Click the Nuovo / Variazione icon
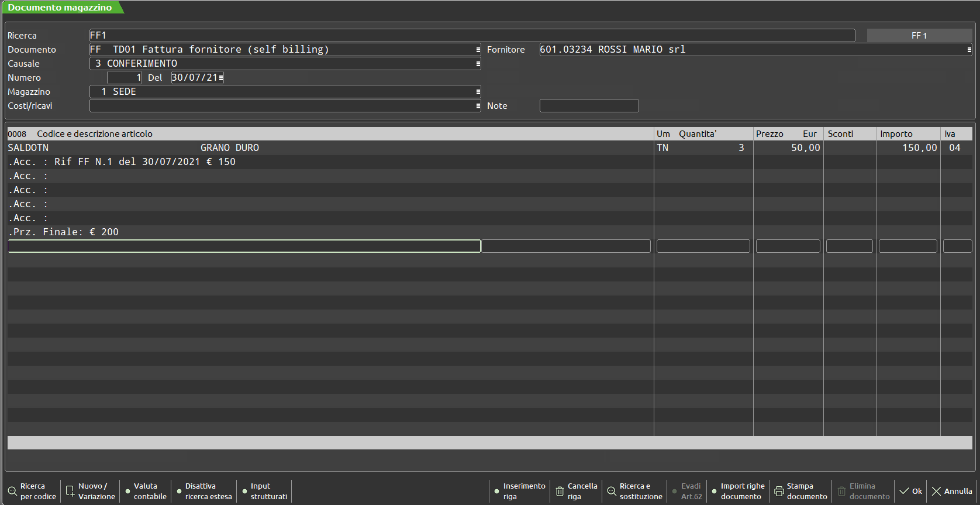Image resolution: width=980 pixels, height=505 pixels. (70, 492)
